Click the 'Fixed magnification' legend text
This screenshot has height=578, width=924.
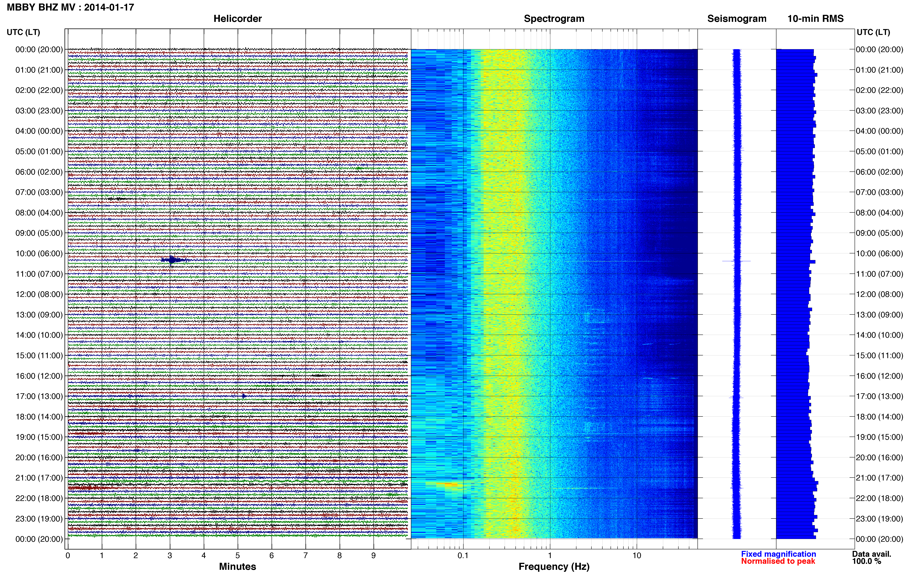tap(778, 554)
